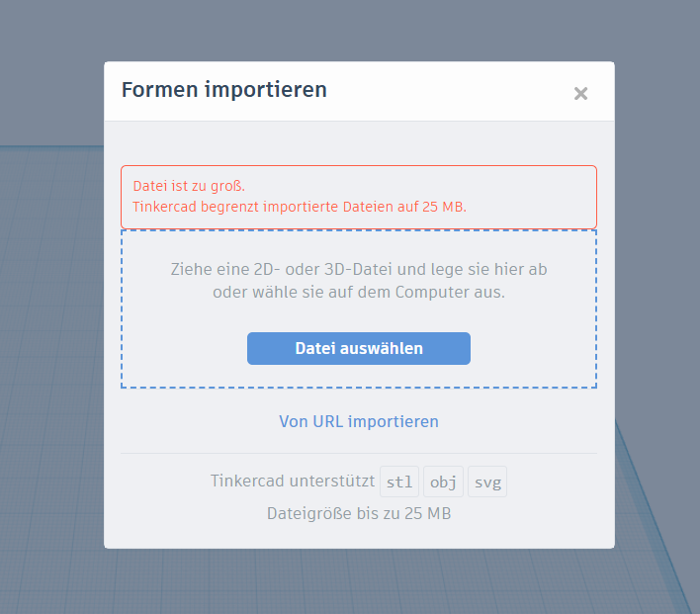Click the dashed file drop zone text

point(359,281)
